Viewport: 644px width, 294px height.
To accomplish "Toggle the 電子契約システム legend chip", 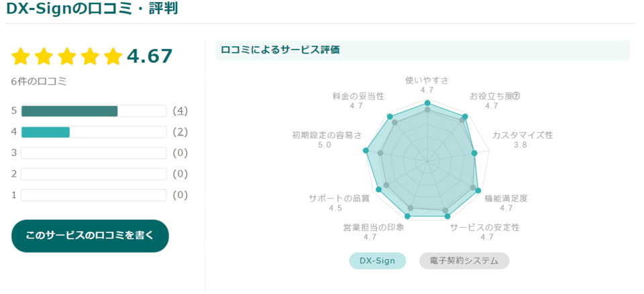I will pyautogui.click(x=464, y=261).
